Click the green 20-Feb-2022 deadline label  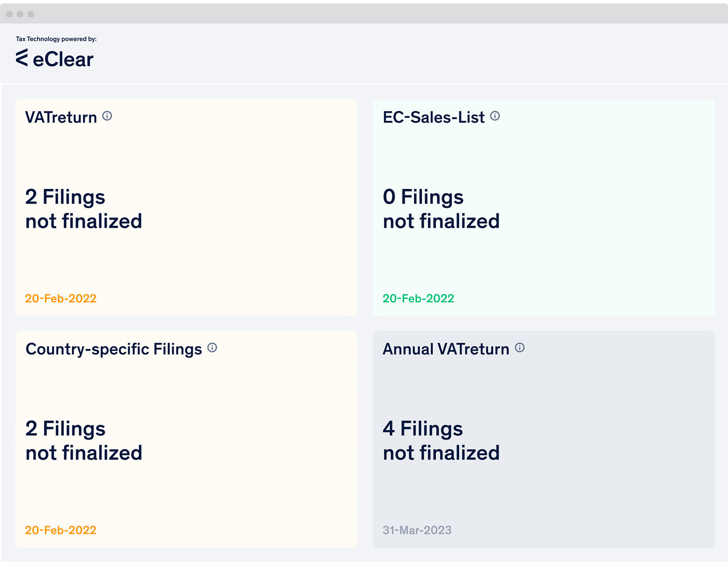pyautogui.click(x=418, y=298)
